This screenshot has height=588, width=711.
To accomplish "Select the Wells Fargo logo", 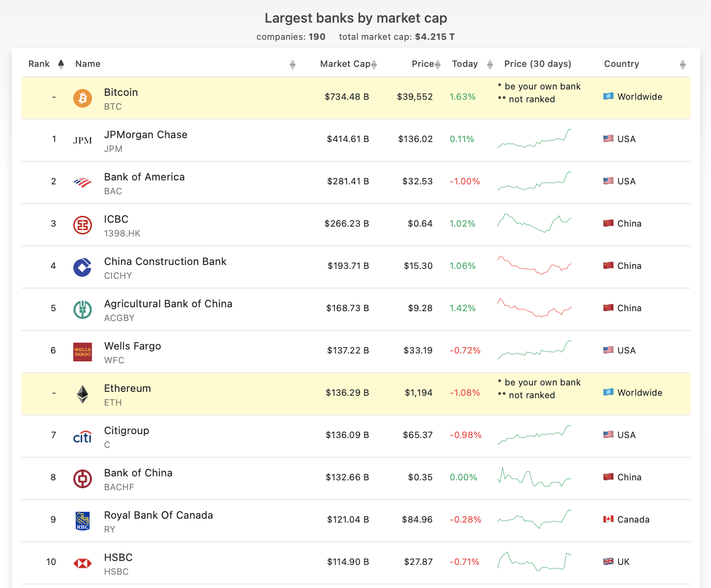I will click(x=82, y=352).
